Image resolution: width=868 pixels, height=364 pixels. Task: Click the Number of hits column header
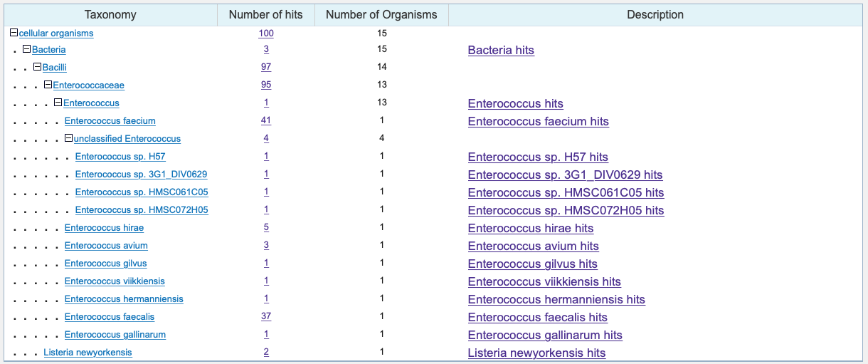click(266, 15)
